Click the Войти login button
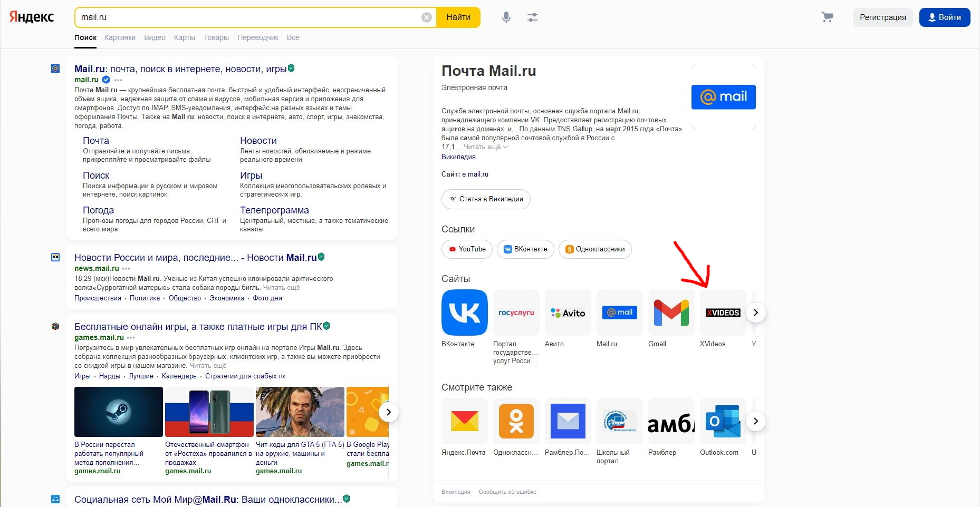The height and width of the screenshot is (507, 980). pos(945,17)
